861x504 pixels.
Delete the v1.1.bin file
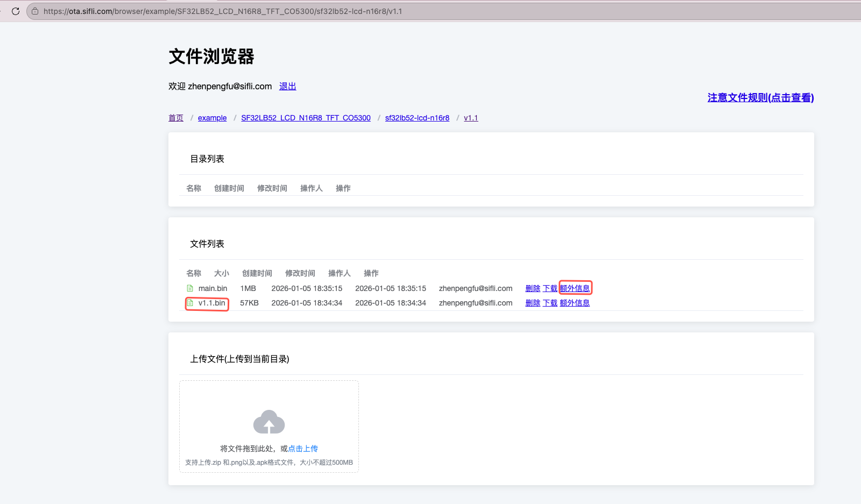click(533, 303)
